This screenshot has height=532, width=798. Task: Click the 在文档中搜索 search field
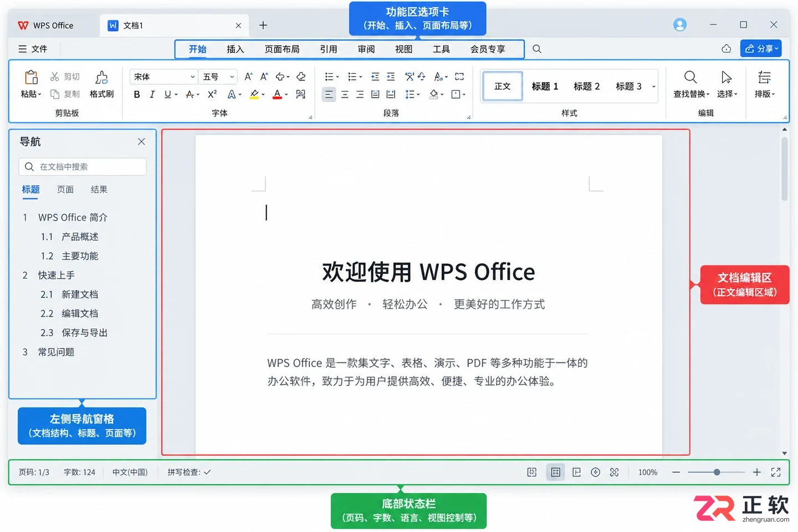tap(83, 167)
